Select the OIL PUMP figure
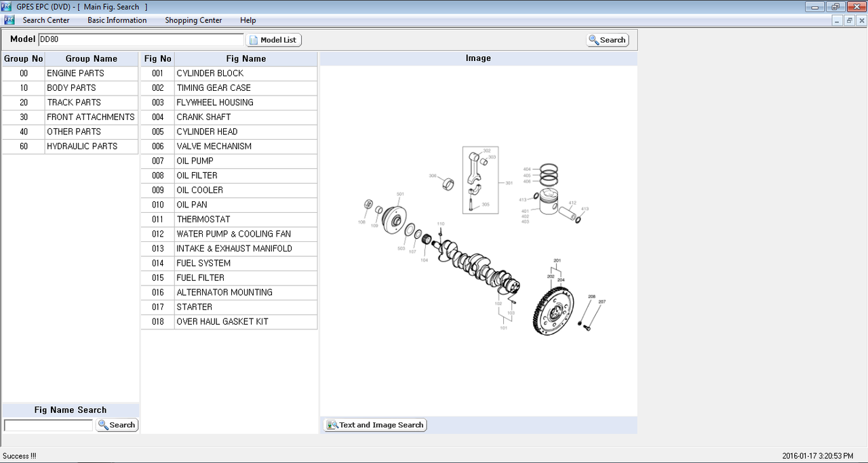 pyautogui.click(x=229, y=161)
